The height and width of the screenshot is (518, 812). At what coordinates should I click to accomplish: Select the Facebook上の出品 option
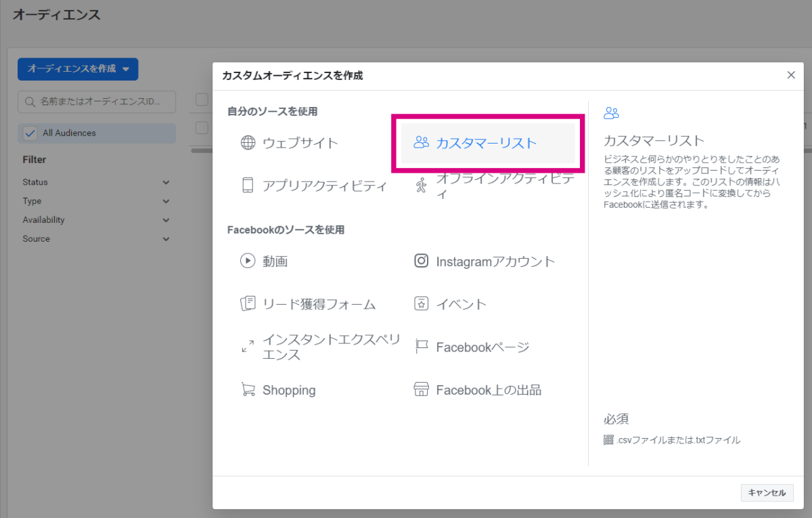pyautogui.click(x=488, y=389)
